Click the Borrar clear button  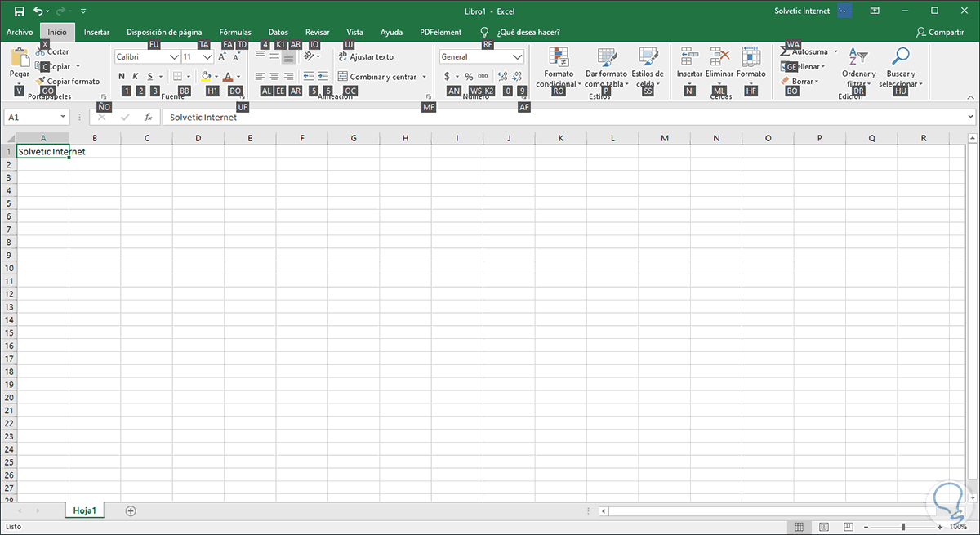pyautogui.click(x=801, y=81)
